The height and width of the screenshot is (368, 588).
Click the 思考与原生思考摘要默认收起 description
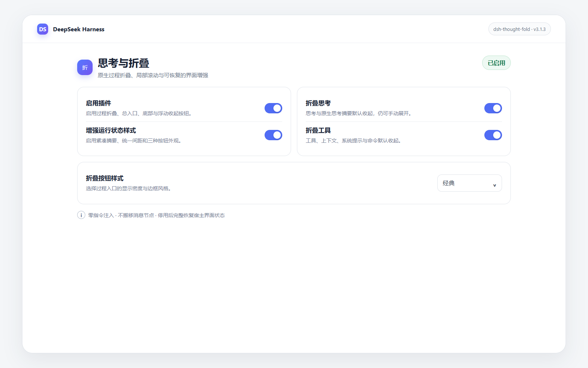pyautogui.click(x=358, y=114)
